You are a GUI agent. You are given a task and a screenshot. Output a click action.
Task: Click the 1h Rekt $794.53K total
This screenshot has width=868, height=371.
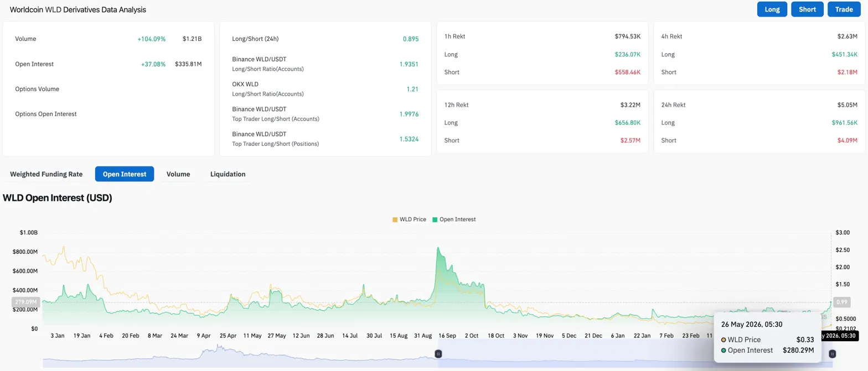628,36
